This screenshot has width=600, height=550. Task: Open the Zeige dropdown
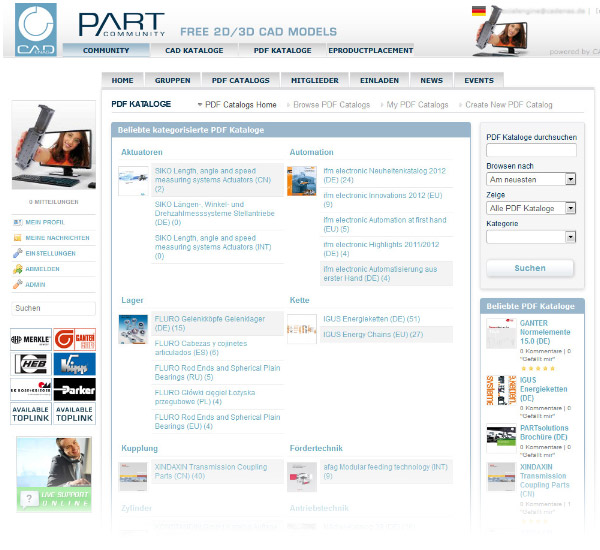[x=531, y=208]
